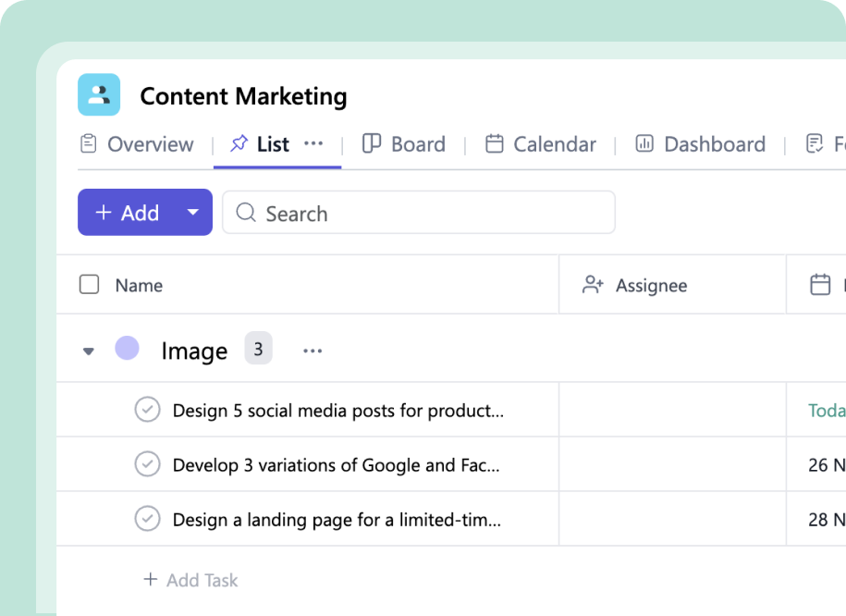The width and height of the screenshot is (846, 616).
Task: Click the Content Marketing avatar icon
Action: click(99, 94)
